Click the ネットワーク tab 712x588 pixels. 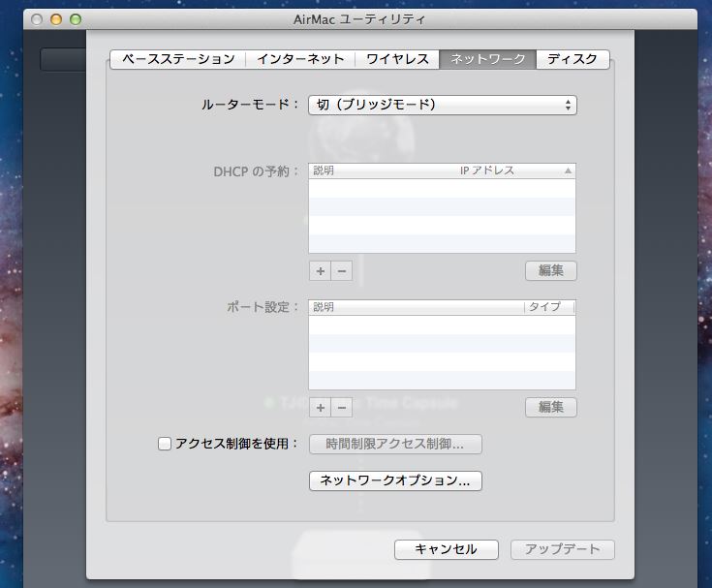point(487,59)
